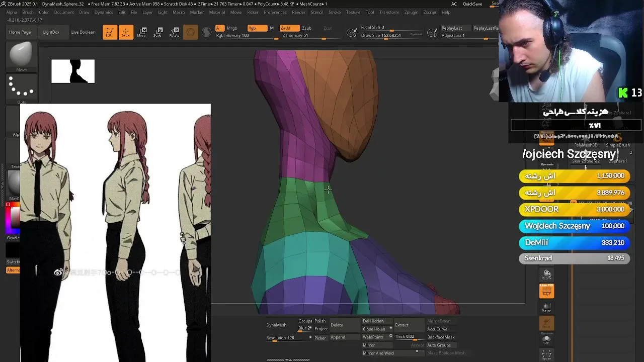Open the Help menu
This screenshot has width=644, height=362.
click(x=446, y=12)
